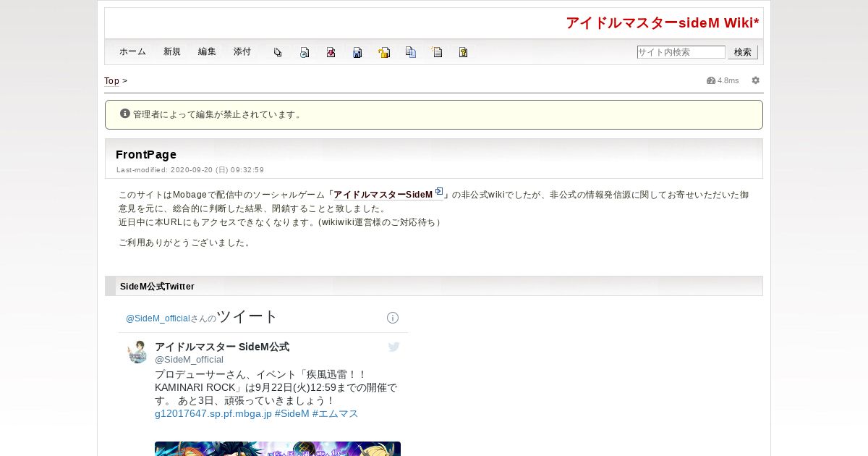Click the overlapping pages icon after 添付
Viewport: 868px width, 456px height.
coord(278,52)
